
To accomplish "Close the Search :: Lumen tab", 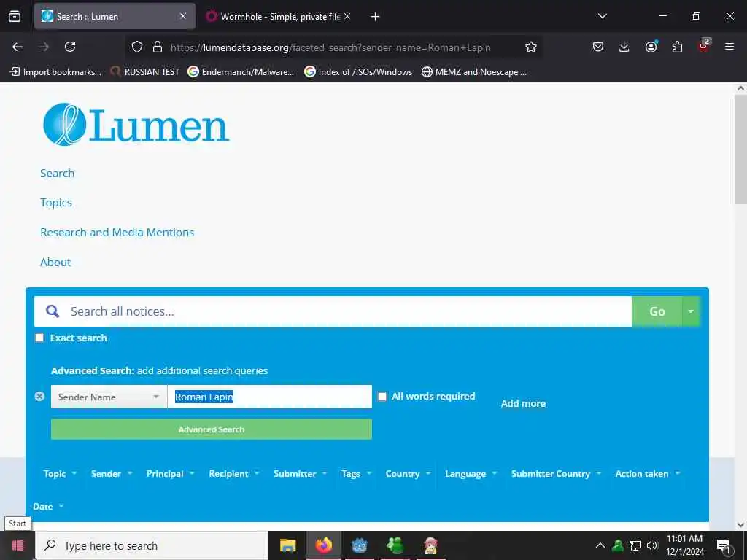I will (183, 16).
